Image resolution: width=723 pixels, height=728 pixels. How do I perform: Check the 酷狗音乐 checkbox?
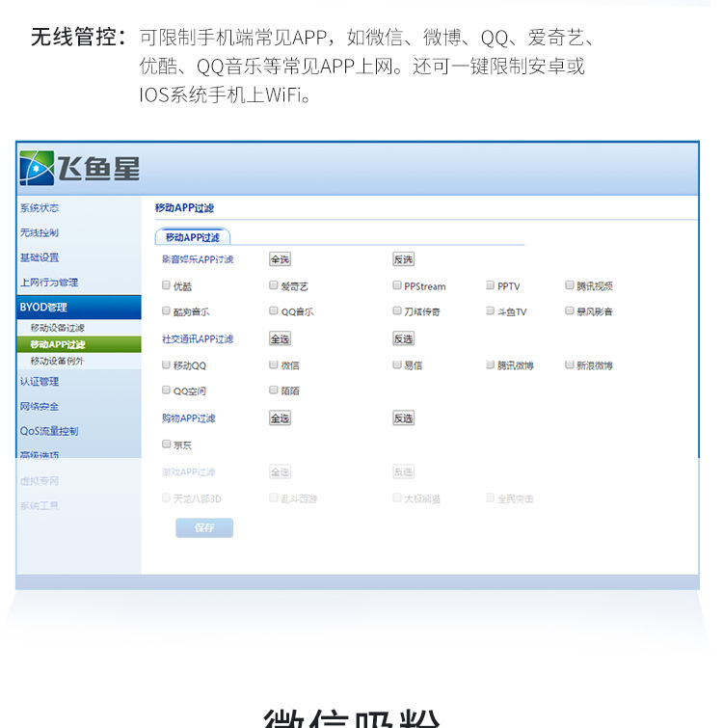point(166,310)
